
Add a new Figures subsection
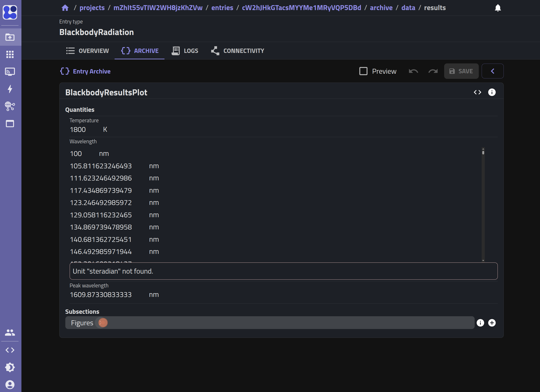[492, 323]
